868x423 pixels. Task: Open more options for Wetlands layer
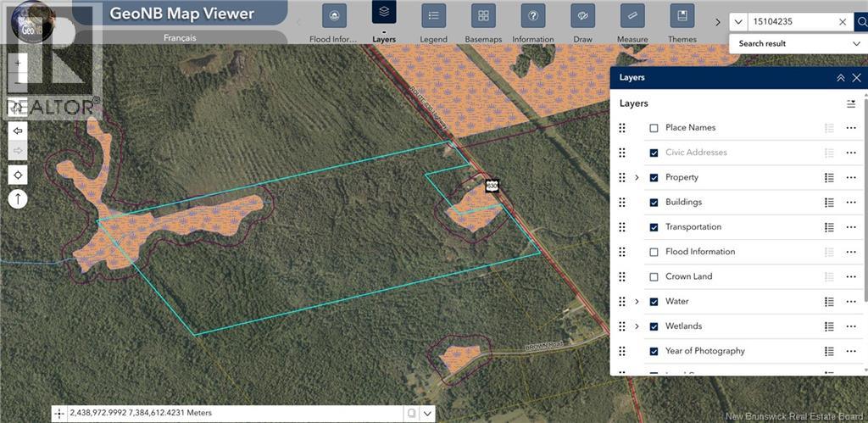[x=851, y=326]
